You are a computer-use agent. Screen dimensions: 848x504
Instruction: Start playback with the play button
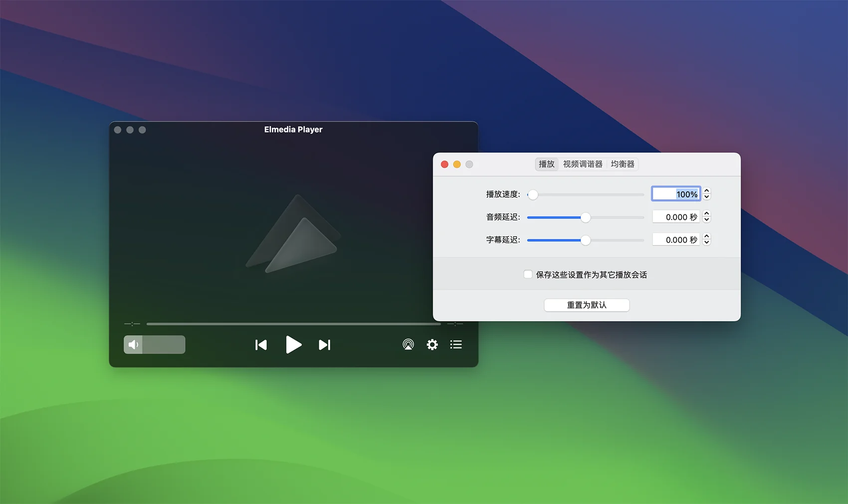coord(293,344)
